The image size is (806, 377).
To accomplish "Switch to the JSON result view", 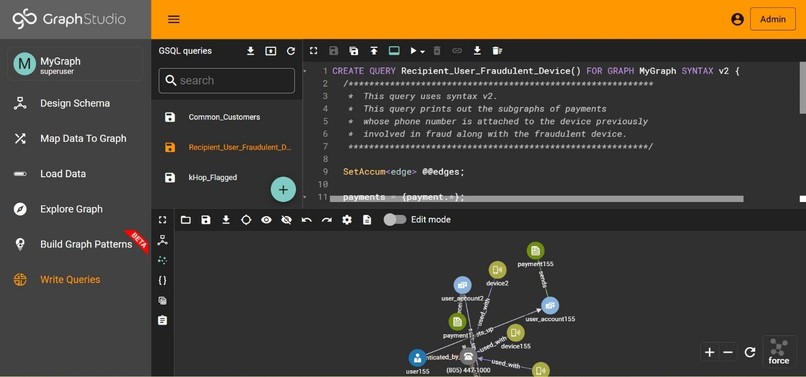I will (x=162, y=280).
